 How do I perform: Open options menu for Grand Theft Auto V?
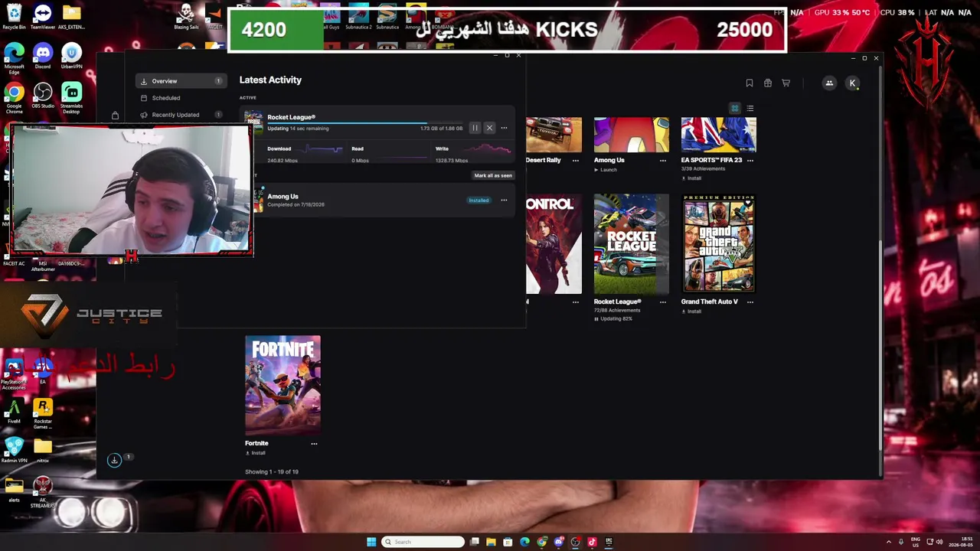(750, 302)
